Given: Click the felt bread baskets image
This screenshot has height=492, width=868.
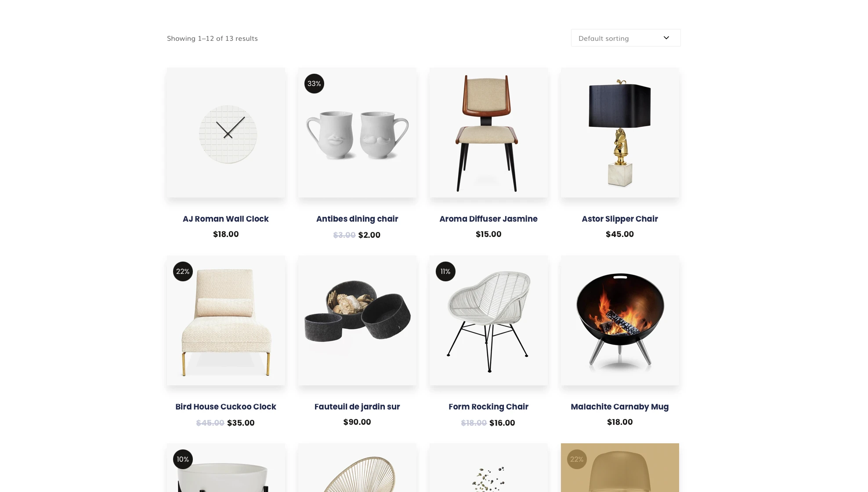Looking at the screenshot, I should point(357,320).
